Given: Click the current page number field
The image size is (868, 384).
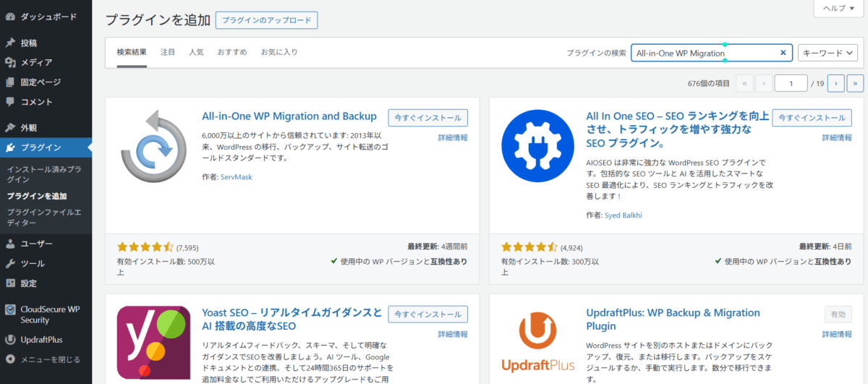Looking at the screenshot, I should click(x=791, y=83).
